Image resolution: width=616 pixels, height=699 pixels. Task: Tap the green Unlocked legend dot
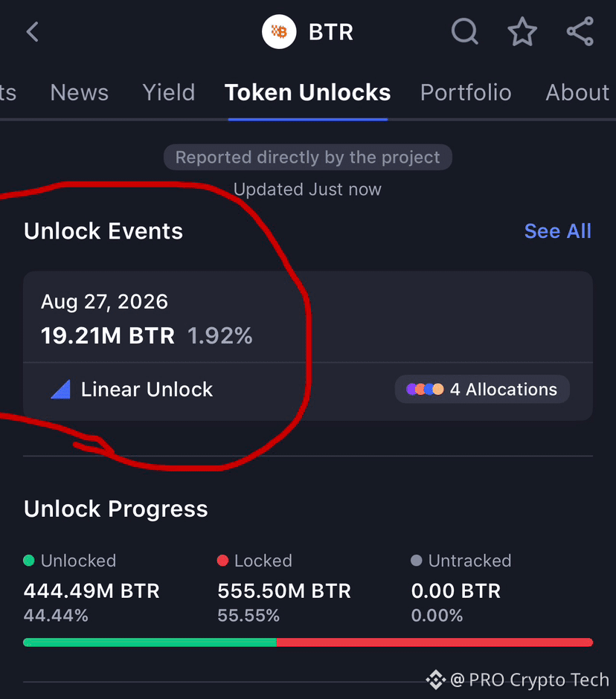(x=29, y=561)
